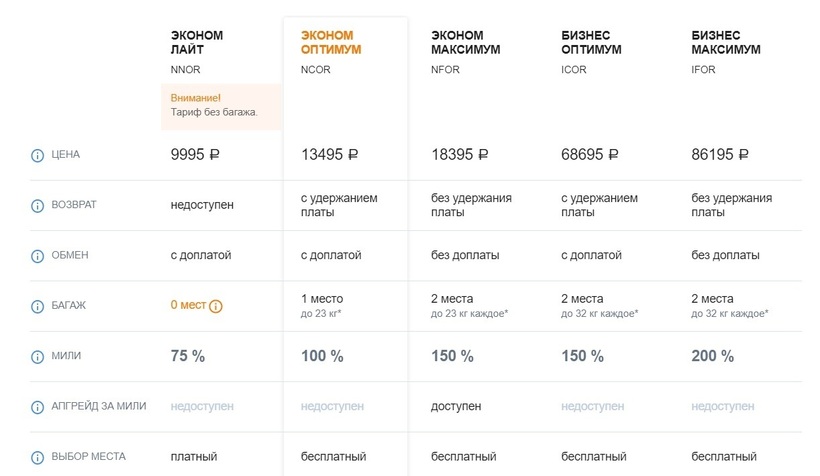Image resolution: width=820 pixels, height=476 pixels.
Task: Click the доступен upgrade status text
Action: pyautogui.click(x=456, y=407)
